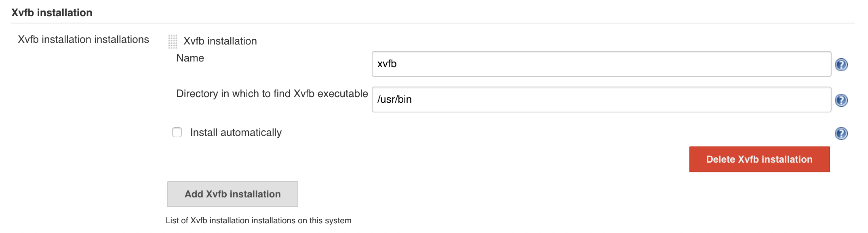Place cursor after xvfb text in Name
The width and height of the screenshot is (868, 233).
pyautogui.click(x=398, y=64)
